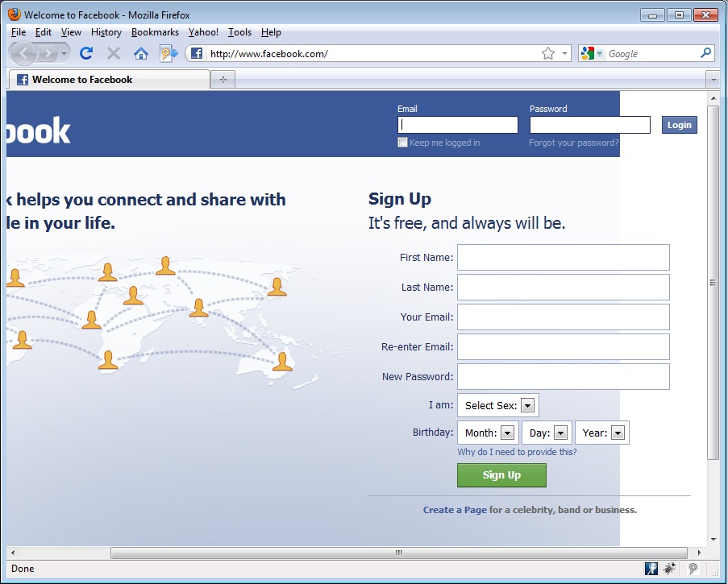Image resolution: width=728 pixels, height=584 pixels.
Task: Click the Google search magnifier icon
Action: click(705, 53)
